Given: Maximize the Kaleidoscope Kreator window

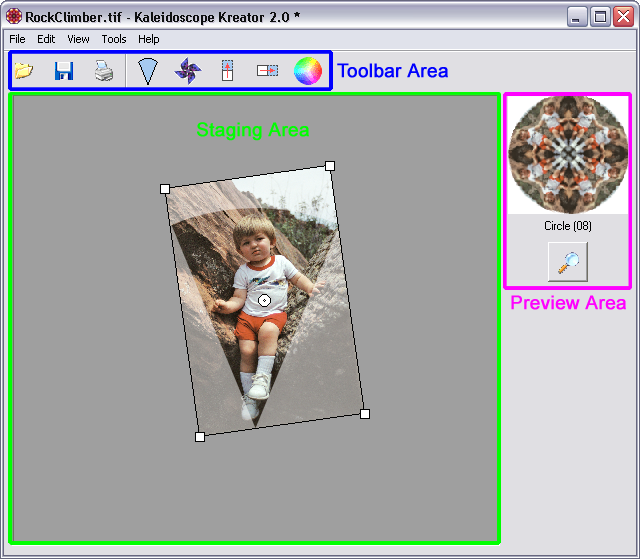Looking at the screenshot, I should click(x=600, y=17).
